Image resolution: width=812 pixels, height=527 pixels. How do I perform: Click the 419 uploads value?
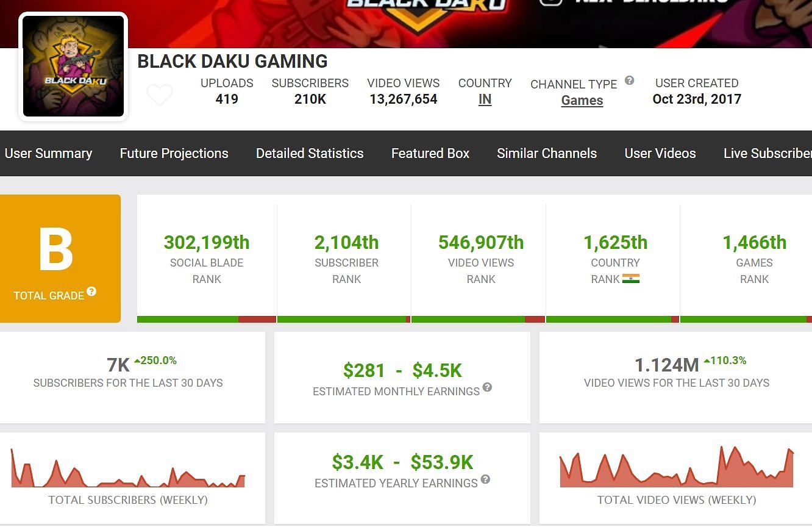point(227,99)
